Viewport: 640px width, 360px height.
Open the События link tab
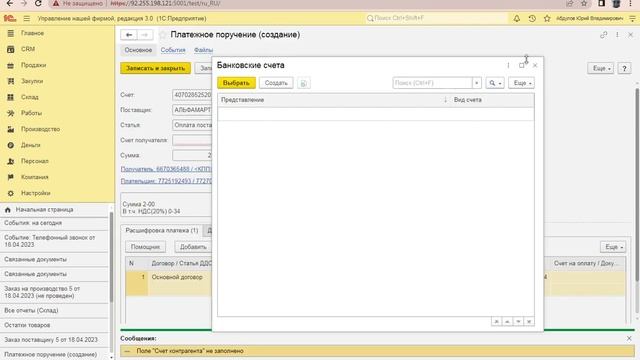(173, 50)
